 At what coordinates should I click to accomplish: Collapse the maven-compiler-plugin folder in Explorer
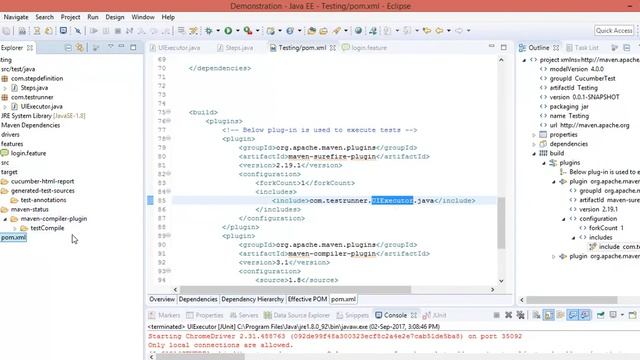5,219
